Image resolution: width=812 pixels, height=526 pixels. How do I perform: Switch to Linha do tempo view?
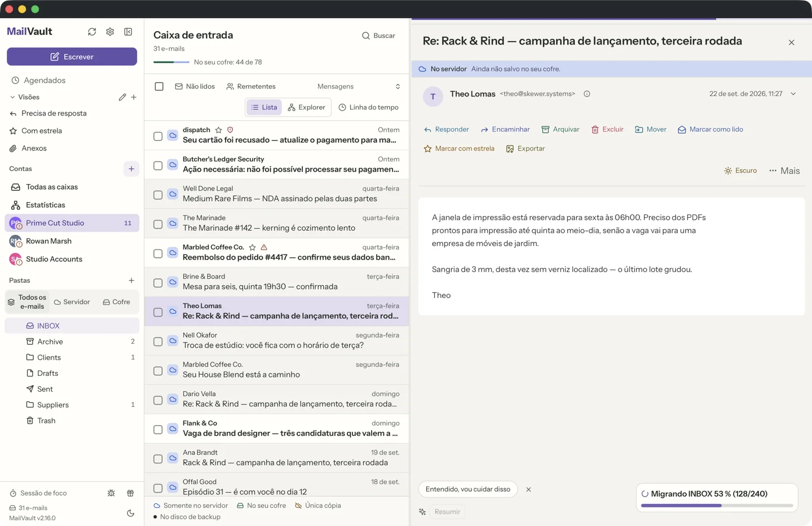click(368, 107)
